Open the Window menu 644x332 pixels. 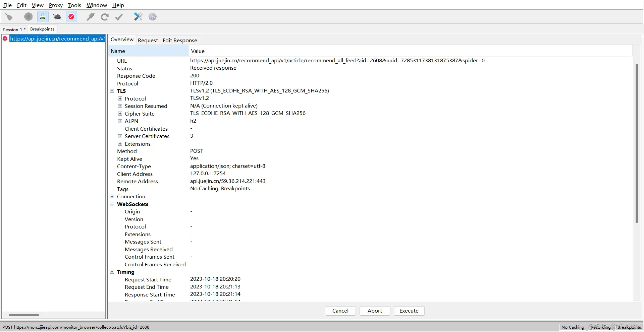point(97,5)
